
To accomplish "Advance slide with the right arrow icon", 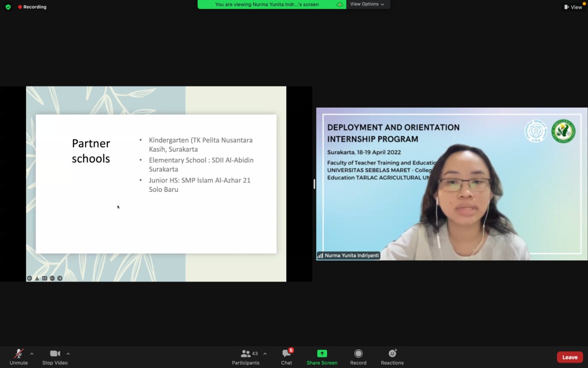I will click(x=60, y=278).
